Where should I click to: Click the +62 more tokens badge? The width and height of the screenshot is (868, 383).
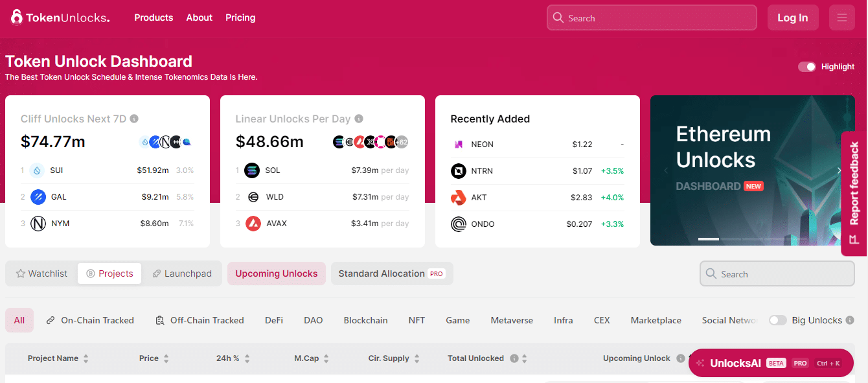[x=402, y=142]
